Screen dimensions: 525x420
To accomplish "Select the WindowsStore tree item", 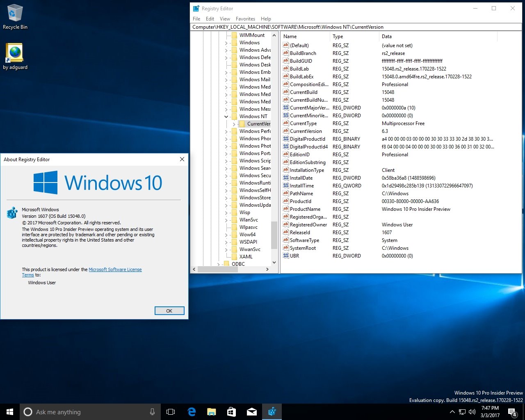I will [x=255, y=197].
